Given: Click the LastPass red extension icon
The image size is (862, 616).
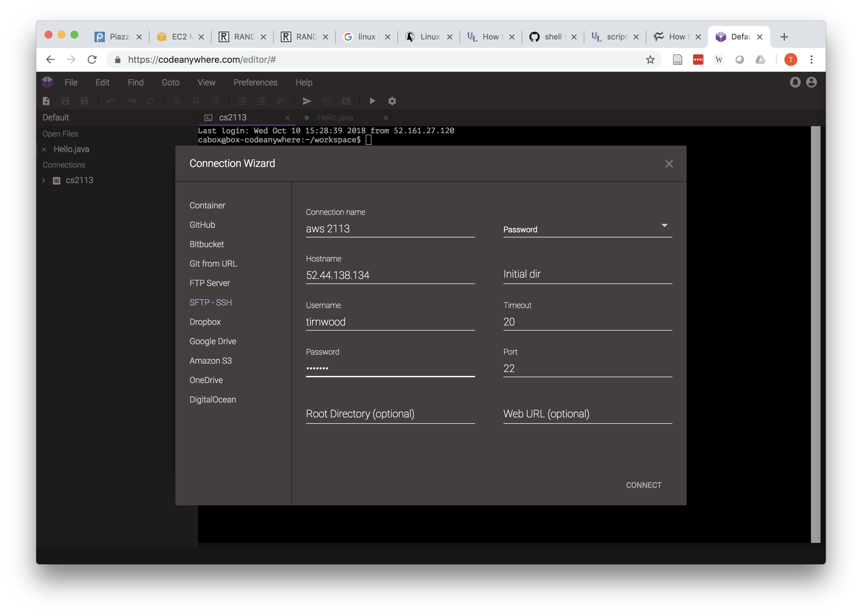Looking at the screenshot, I should (698, 60).
